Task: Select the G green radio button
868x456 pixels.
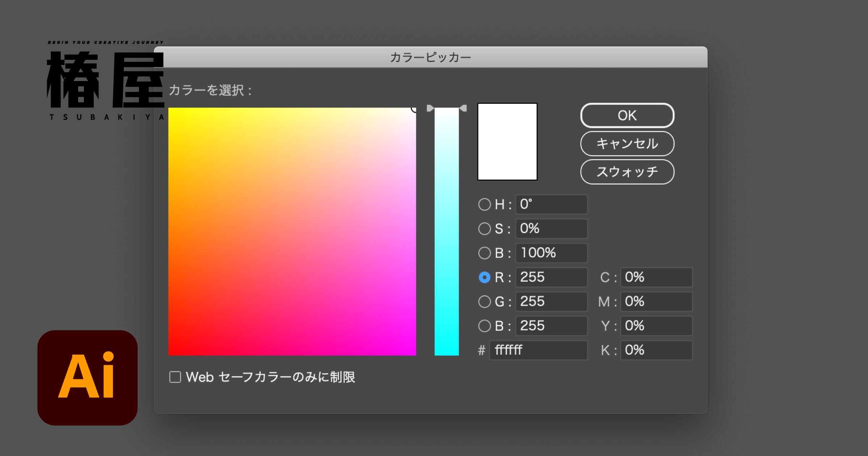Action: click(x=484, y=301)
